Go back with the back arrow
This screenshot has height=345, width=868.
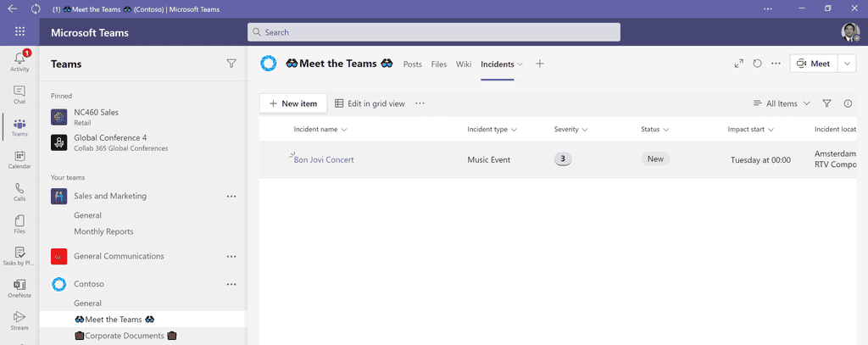[12, 8]
